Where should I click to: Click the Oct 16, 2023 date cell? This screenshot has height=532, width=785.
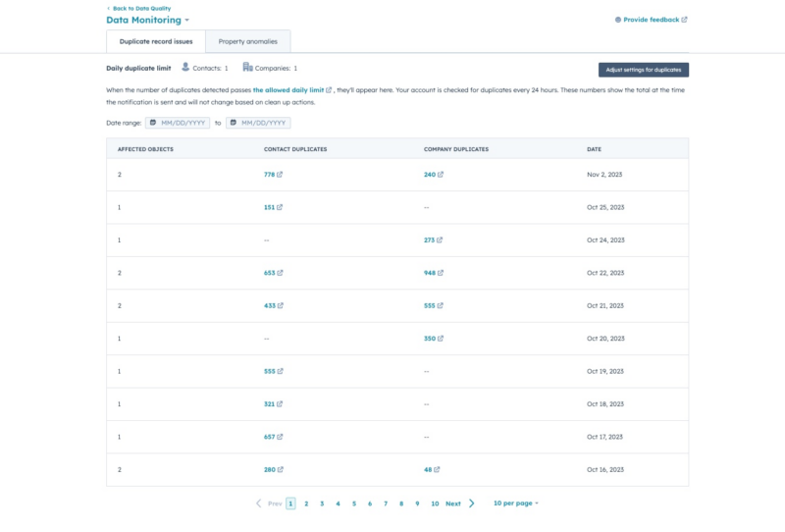coord(605,469)
